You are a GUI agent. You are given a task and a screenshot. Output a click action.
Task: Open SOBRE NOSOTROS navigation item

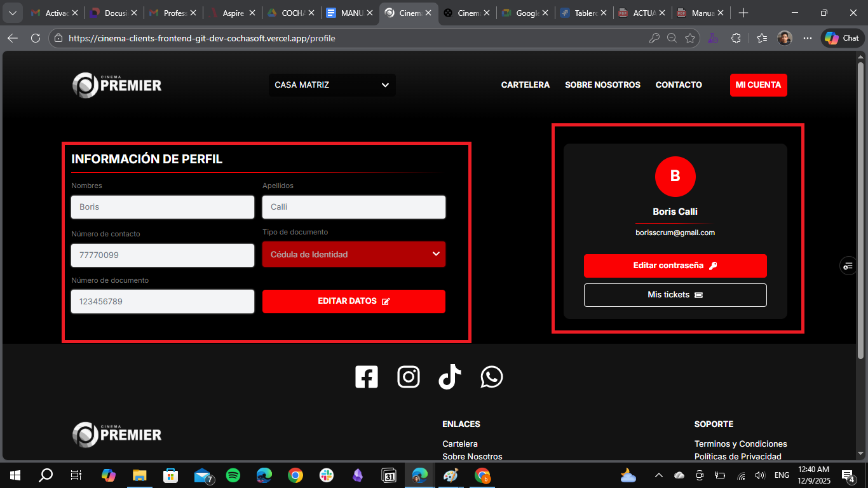602,85
